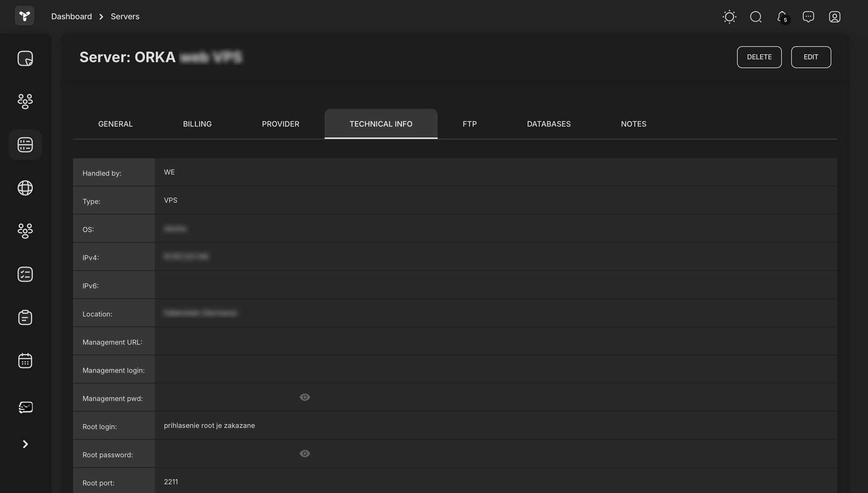This screenshot has width=868, height=493.
Task: Open search with magnifier icon
Action: point(756,17)
